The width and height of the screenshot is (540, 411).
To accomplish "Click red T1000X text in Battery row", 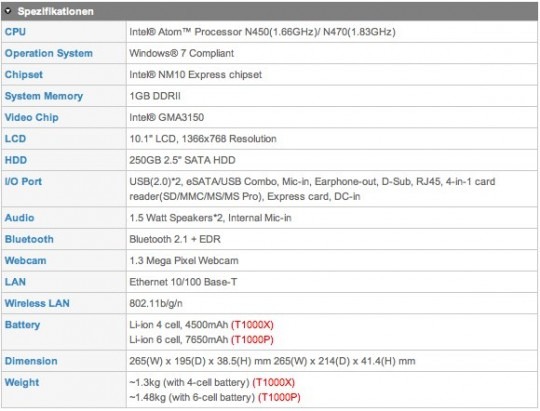I will click(x=252, y=325).
